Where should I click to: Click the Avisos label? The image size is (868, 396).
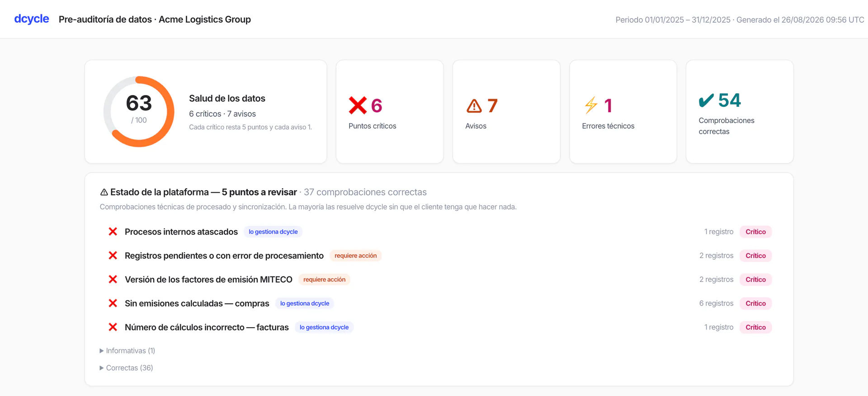[x=476, y=126]
